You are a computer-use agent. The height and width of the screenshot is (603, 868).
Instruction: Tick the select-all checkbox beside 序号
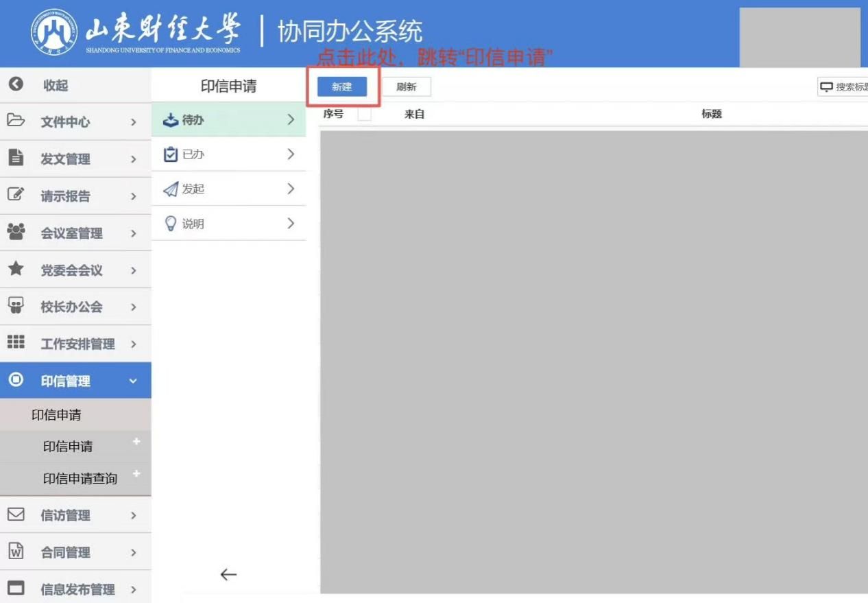[x=364, y=115]
